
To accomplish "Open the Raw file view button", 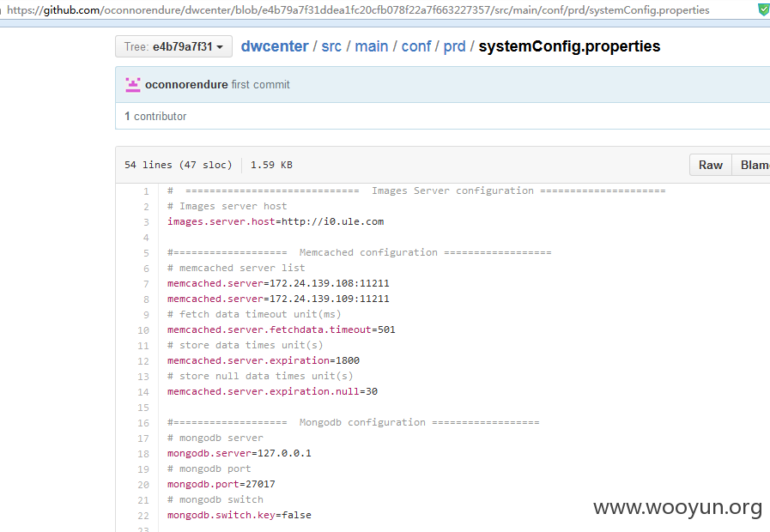I will (x=711, y=165).
